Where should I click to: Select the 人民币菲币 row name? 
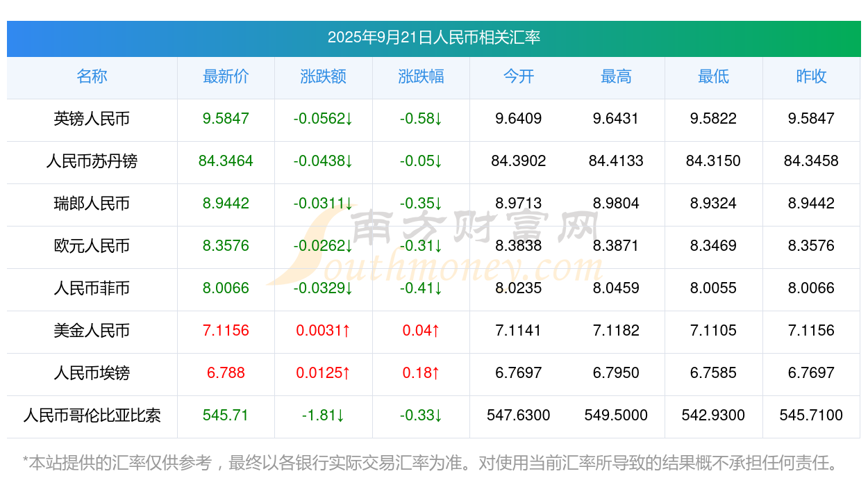coord(92,288)
